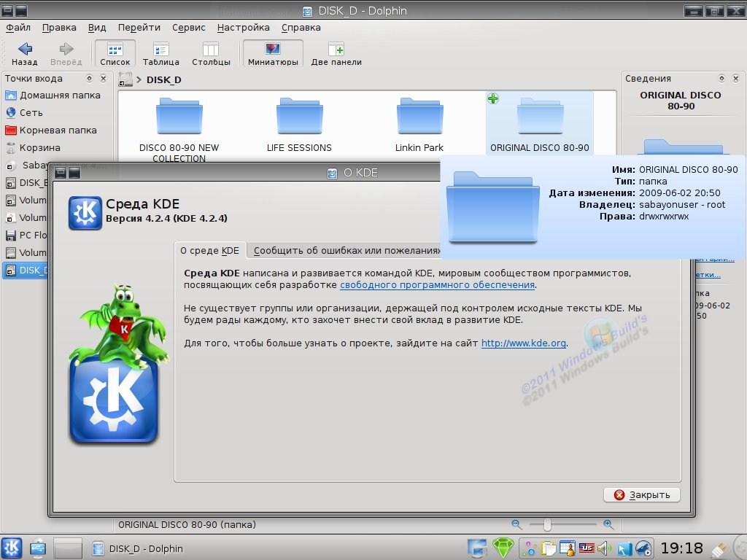
Task: Switch to О среде KDE tab
Action: (210, 251)
